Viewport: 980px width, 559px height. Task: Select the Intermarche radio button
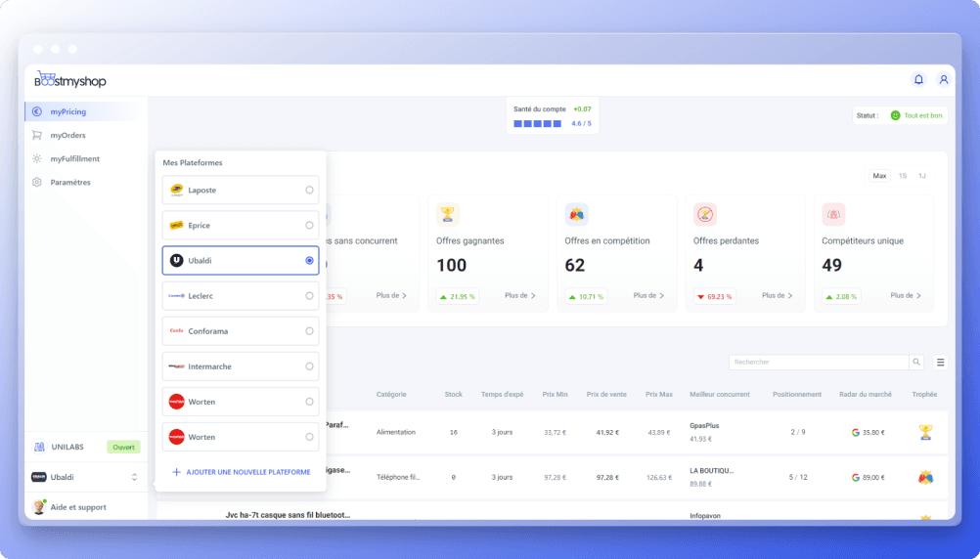pos(309,366)
